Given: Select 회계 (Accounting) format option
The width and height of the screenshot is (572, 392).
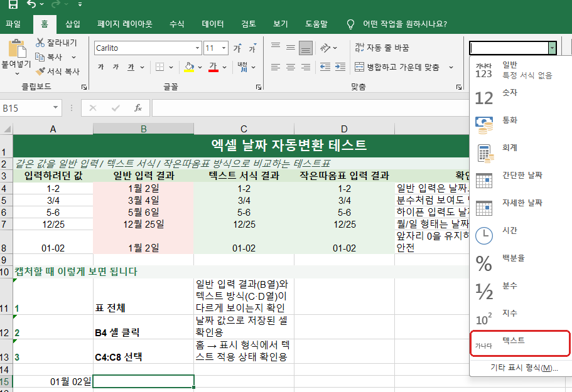Looking at the screenshot, I should pyautogui.click(x=520, y=152).
